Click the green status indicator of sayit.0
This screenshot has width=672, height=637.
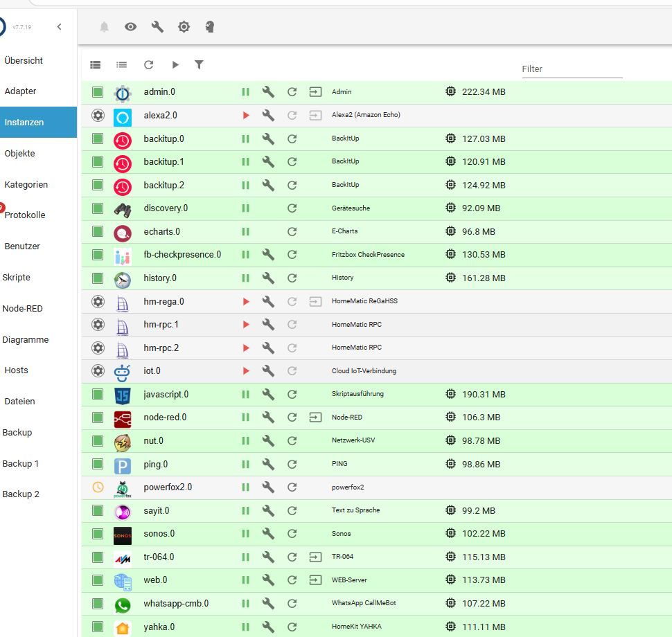tap(98, 510)
